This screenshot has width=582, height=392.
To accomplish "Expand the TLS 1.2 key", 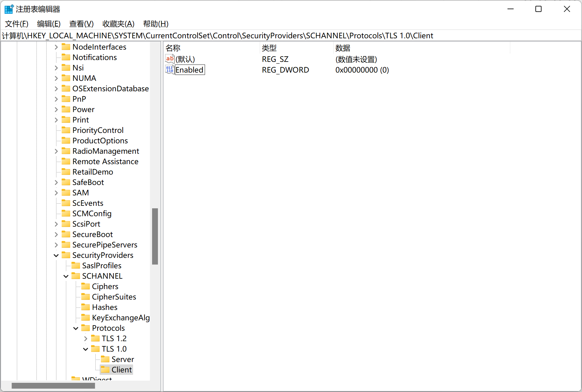I will (86, 338).
